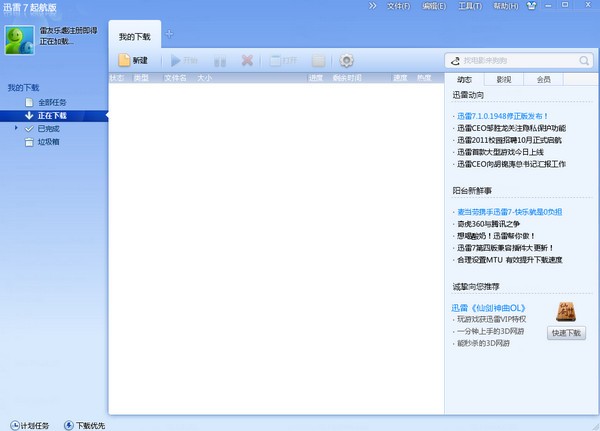The width and height of the screenshot is (600, 431).
Task: Click the user avatar icon
Action: tap(19, 38)
